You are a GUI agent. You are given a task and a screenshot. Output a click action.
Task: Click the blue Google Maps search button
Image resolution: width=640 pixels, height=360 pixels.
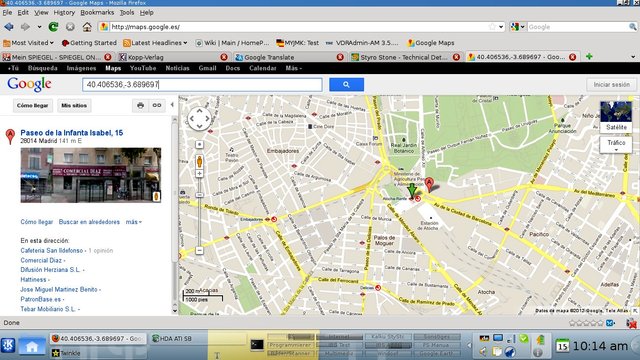346,84
